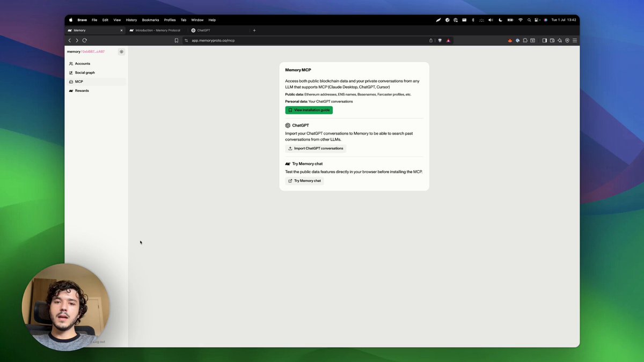
Task: Open the Profiles menu
Action: 170,20
